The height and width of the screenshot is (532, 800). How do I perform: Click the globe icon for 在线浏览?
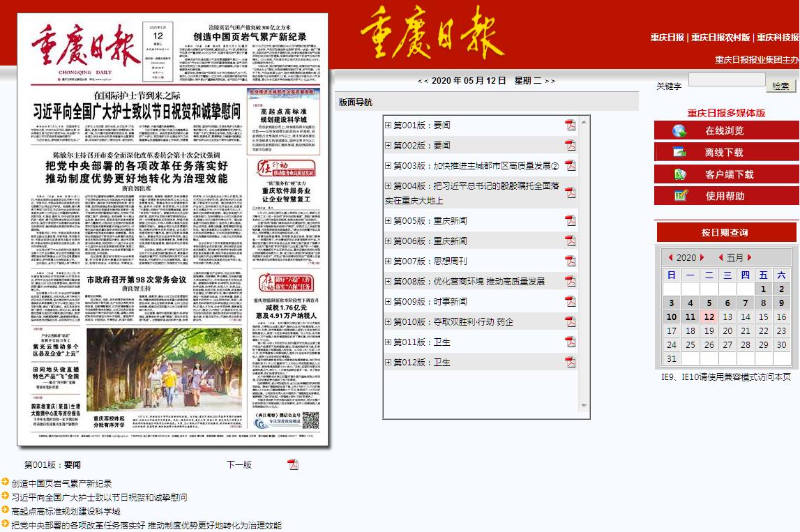679,131
